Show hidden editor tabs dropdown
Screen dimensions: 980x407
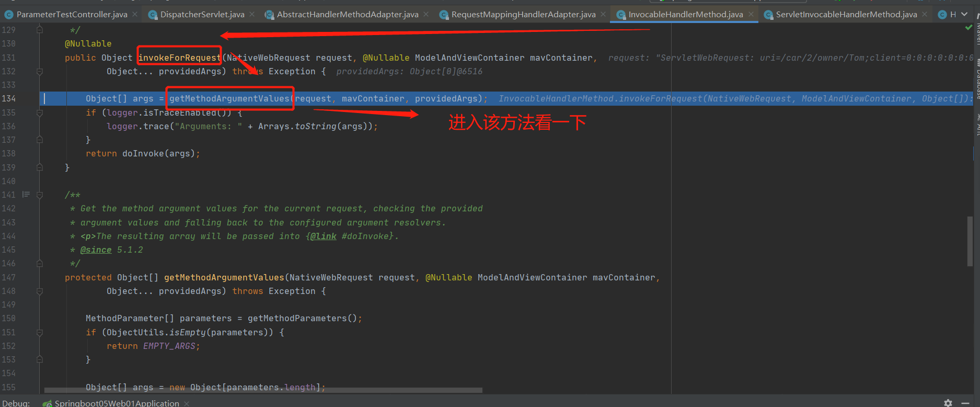pos(964,14)
